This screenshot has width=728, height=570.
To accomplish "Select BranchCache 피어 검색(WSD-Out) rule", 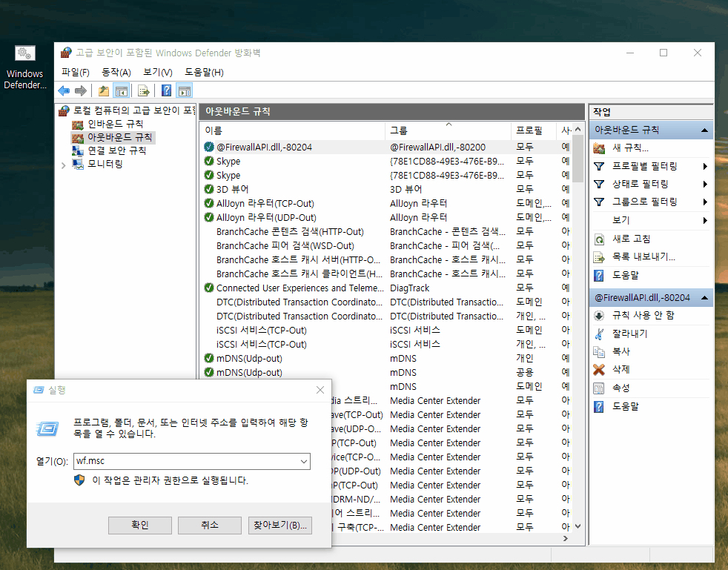I will pos(387,245).
